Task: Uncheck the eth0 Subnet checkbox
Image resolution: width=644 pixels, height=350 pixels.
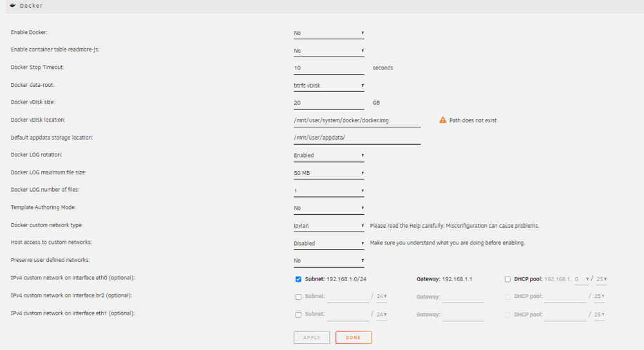Action: 298,279
